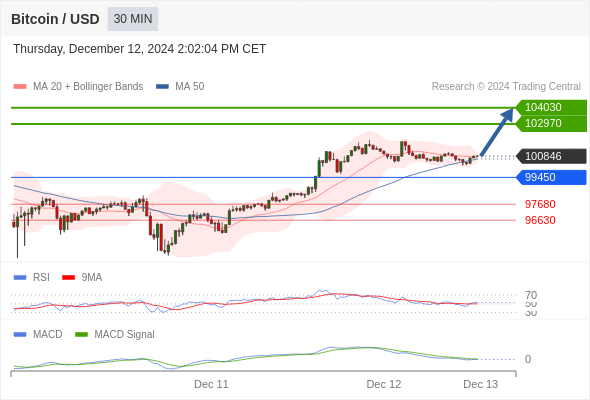Click the MA 20 + Bollinger Bands swatch
This screenshot has height=400, width=590.
coord(20,87)
